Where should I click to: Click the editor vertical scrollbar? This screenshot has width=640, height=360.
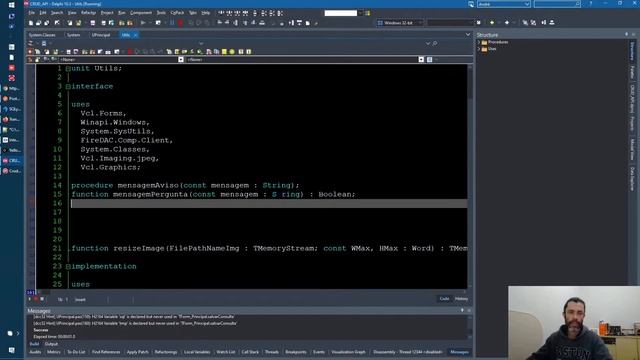(x=470, y=176)
